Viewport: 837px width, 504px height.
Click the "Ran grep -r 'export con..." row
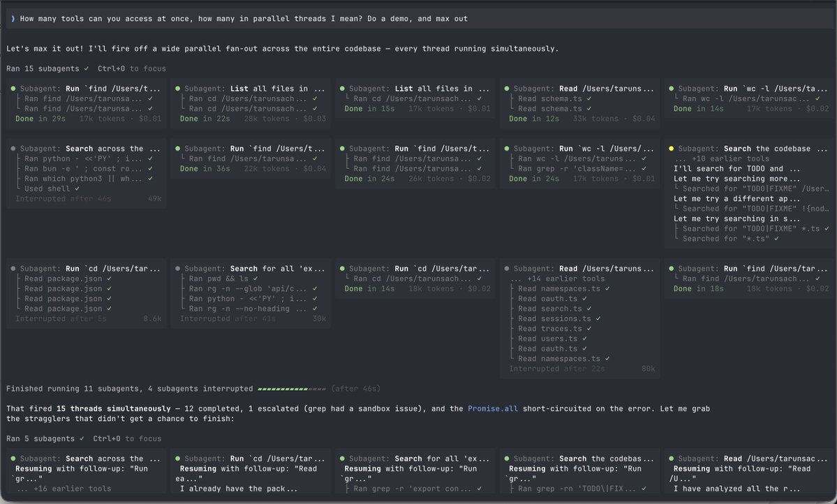[x=417, y=489]
